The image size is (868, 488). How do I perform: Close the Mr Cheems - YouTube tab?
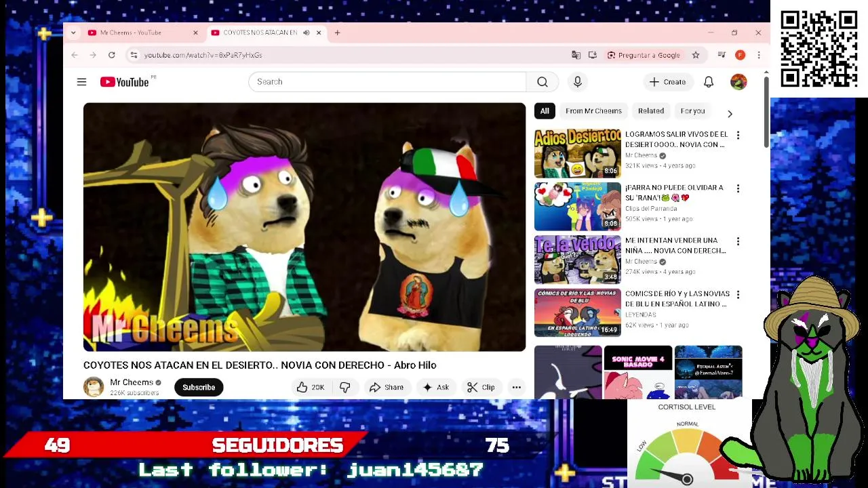pyautogui.click(x=195, y=33)
